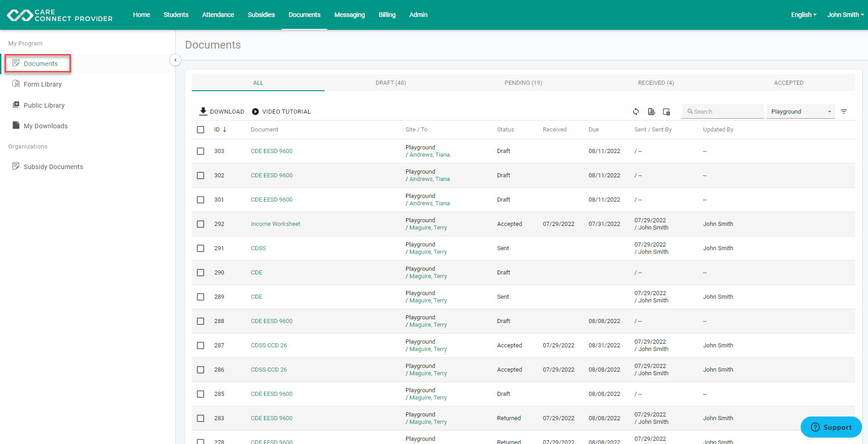Check the box for document 287
The width and height of the screenshot is (868, 444).
[x=201, y=345]
